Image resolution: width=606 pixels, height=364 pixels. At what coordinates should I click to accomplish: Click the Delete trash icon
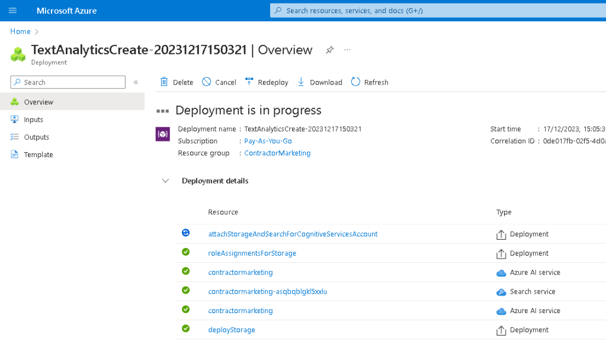point(164,82)
